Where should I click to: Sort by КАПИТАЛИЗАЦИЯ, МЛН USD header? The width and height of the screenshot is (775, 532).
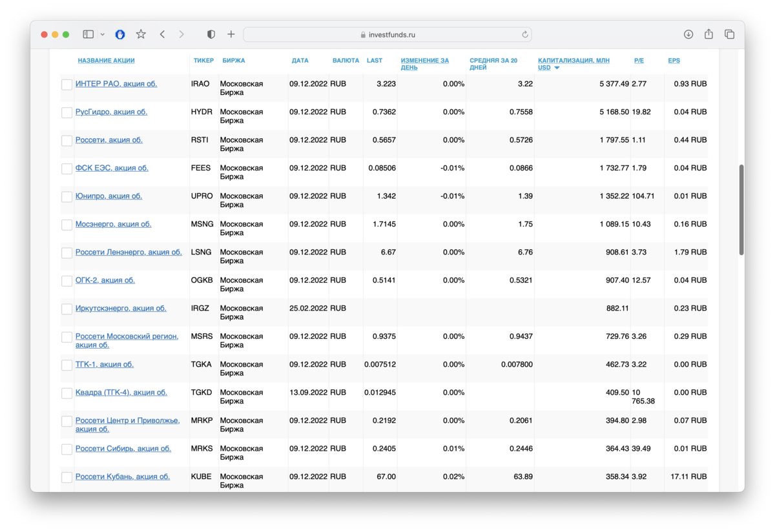coord(573,64)
